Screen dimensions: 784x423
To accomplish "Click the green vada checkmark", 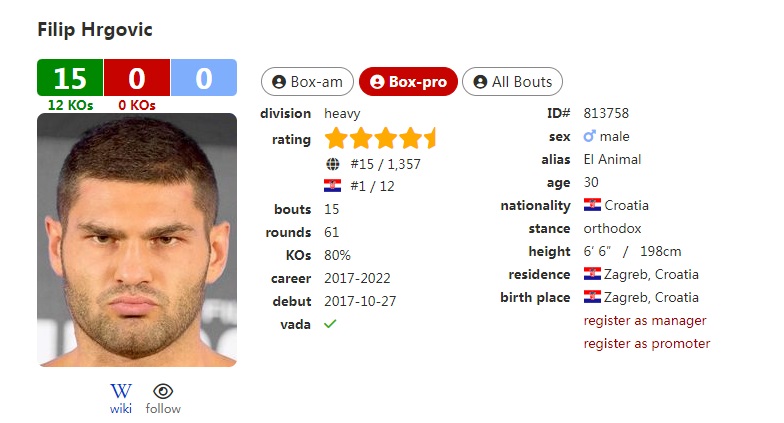I will pos(330,324).
